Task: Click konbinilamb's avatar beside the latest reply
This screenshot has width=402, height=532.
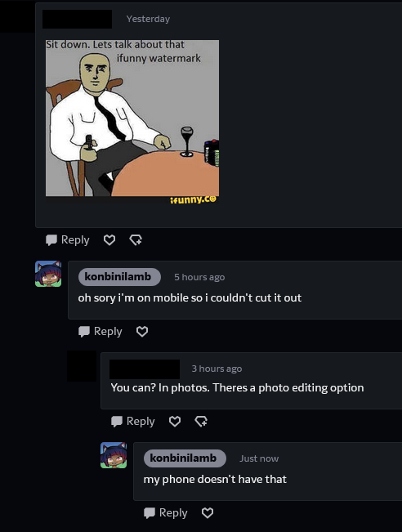Action: pos(114,455)
